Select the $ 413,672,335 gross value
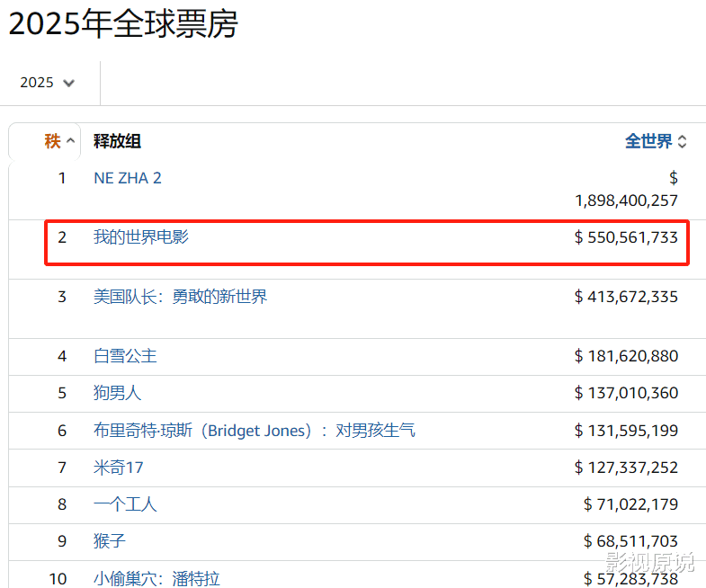Viewport: 706px width, 588px height. pyautogui.click(x=626, y=297)
